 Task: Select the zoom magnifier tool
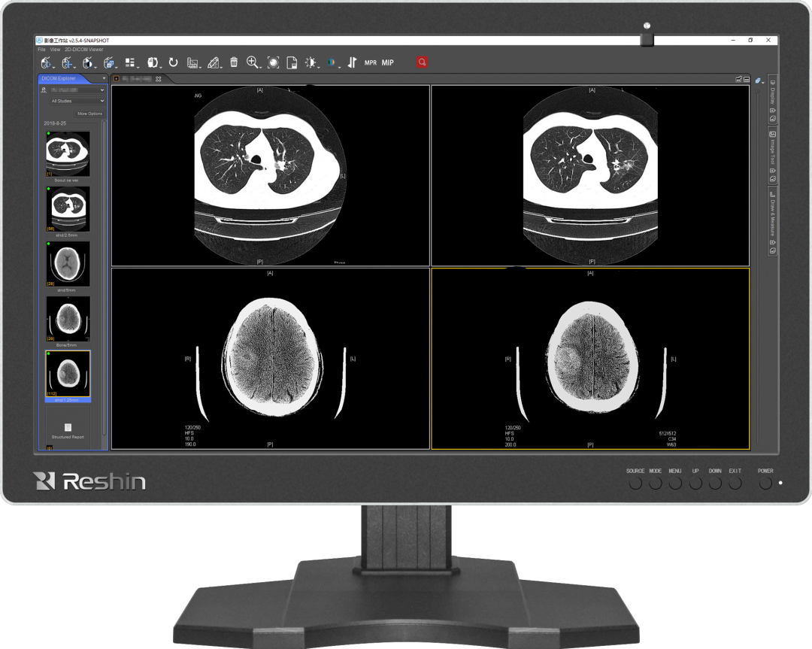click(x=252, y=62)
